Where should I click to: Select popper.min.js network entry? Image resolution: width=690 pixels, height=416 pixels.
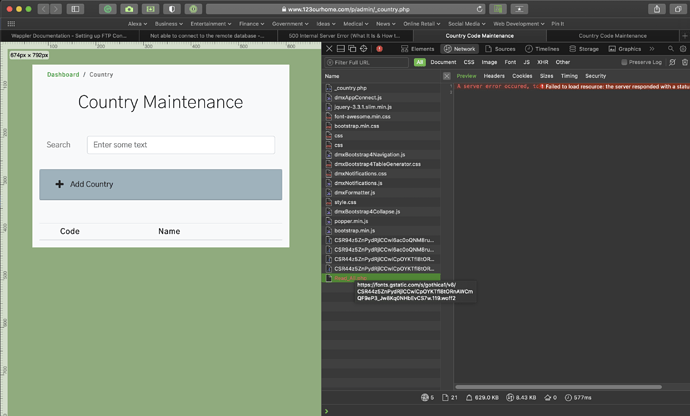(381, 221)
